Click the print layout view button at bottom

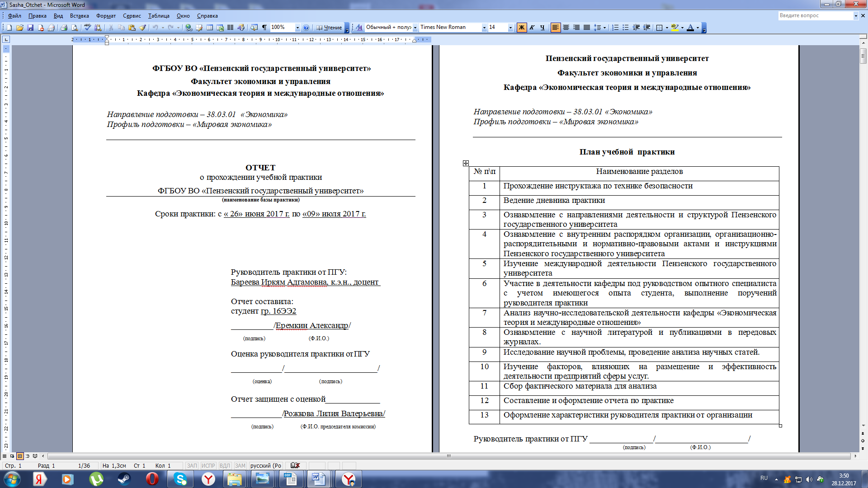pyautogui.click(x=20, y=456)
